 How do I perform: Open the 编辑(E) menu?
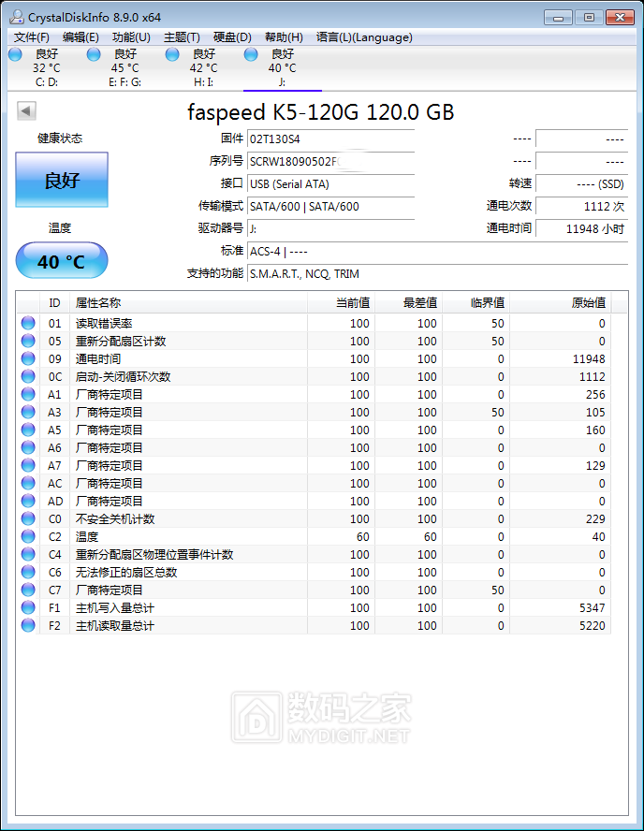[x=80, y=37]
